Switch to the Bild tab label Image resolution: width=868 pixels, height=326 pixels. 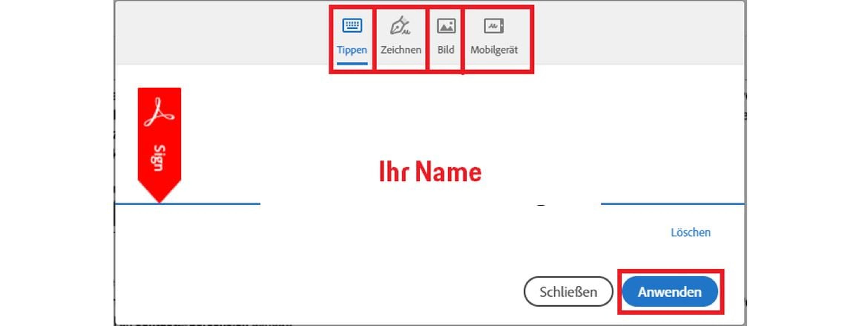coord(446,50)
